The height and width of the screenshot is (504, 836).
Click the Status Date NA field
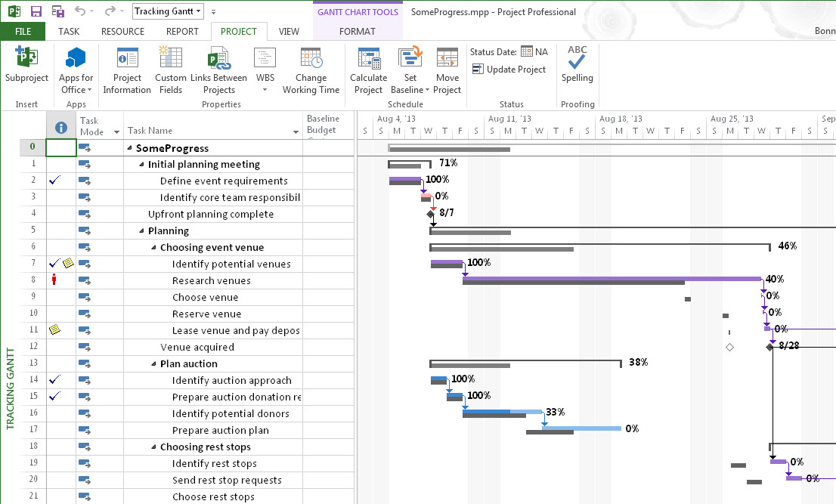pos(531,51)
